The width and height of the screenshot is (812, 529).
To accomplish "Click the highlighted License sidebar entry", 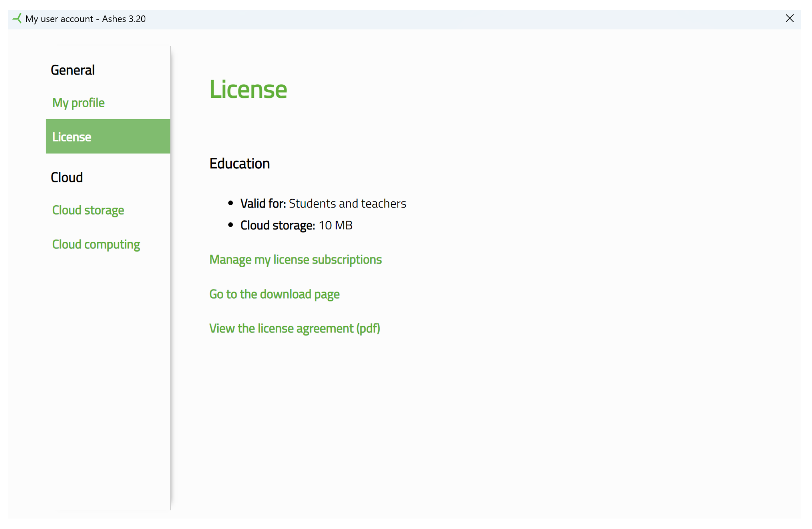I will 108,137.
